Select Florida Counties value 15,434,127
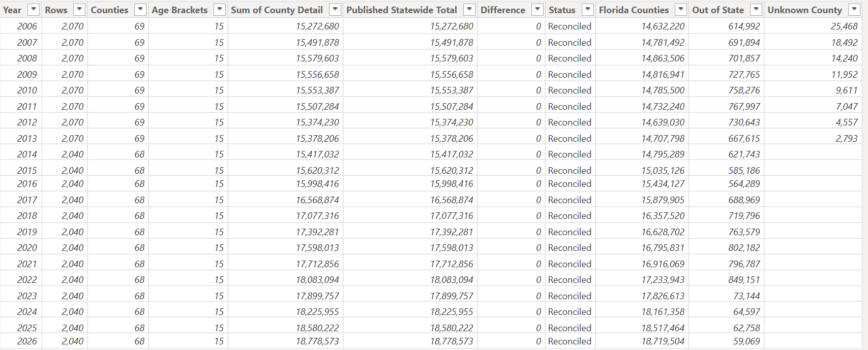The height and width of the screenshot is (350, 868). tap(663, 183)
